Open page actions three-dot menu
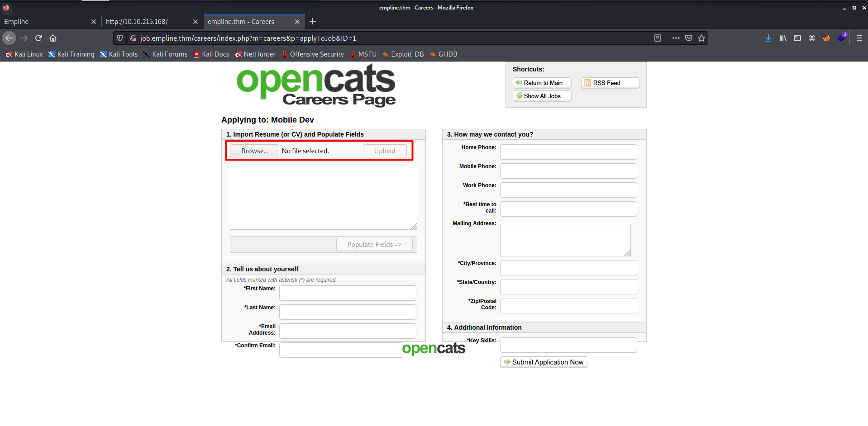The image size is (868, 426). click(676, 38)
